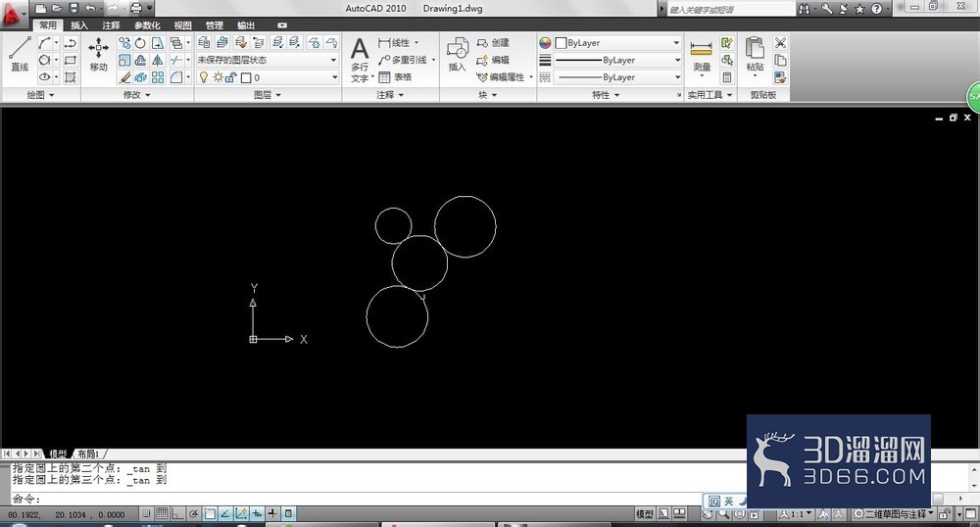Toggle grid display in status bar
Viewport: 980px width, 527px height.
[x=162, y=513]
